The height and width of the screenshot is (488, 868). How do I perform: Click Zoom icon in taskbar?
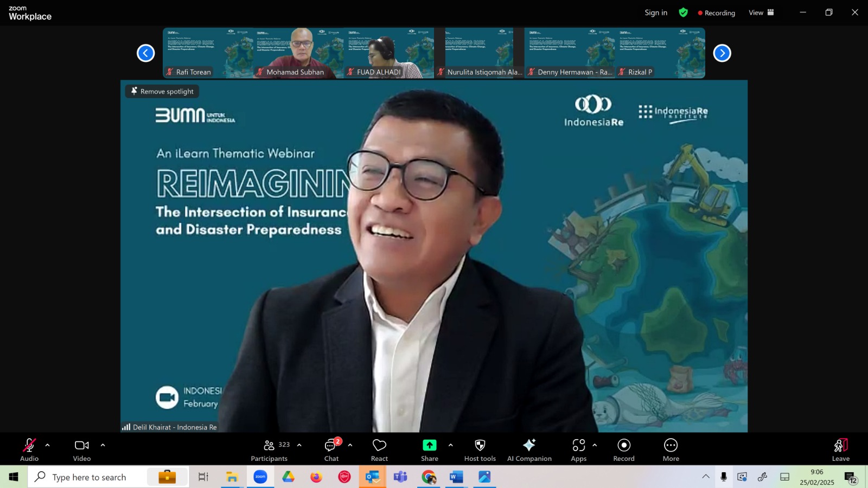coord(260,477)
